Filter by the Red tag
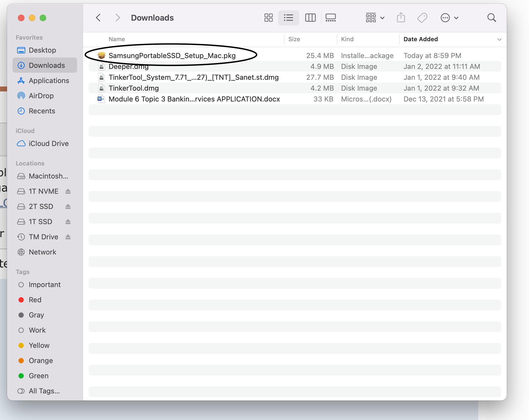 click(x=35, y=300)
